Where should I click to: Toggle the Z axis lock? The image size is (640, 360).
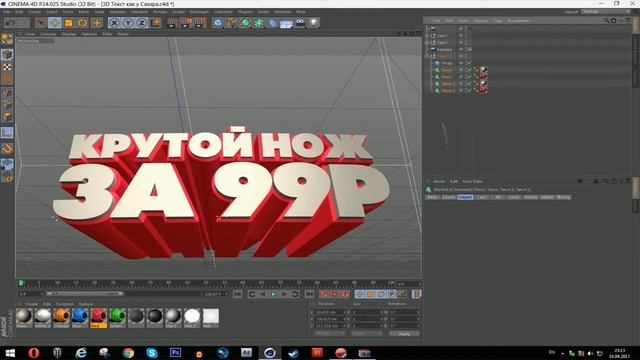pos(142,22)
